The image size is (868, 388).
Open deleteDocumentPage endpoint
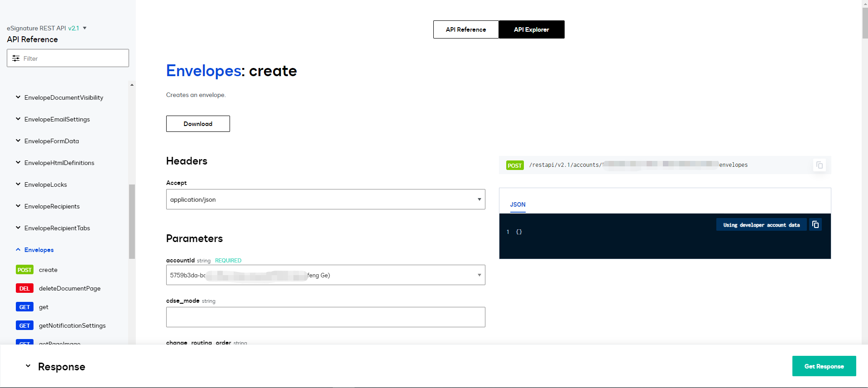coord(70,288)
